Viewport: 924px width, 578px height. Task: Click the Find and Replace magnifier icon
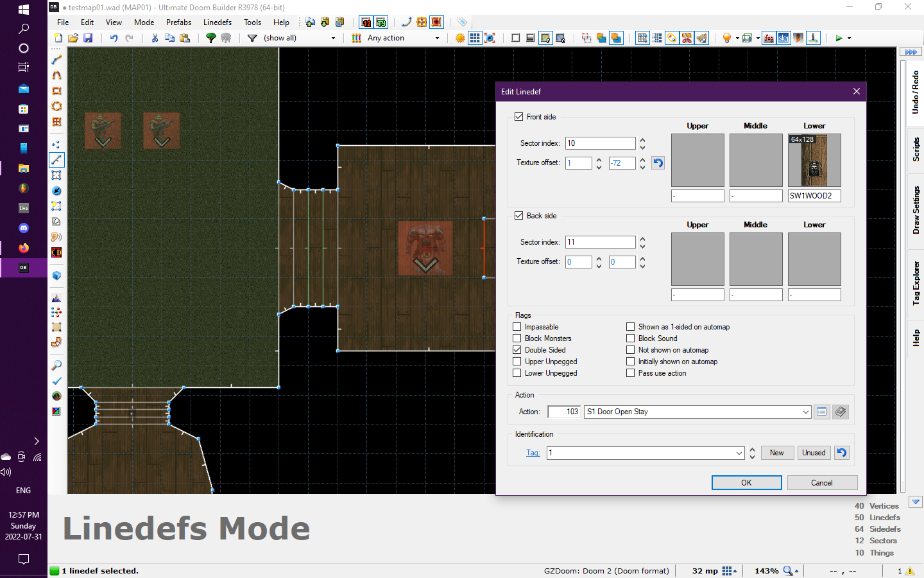coord(56,365)
